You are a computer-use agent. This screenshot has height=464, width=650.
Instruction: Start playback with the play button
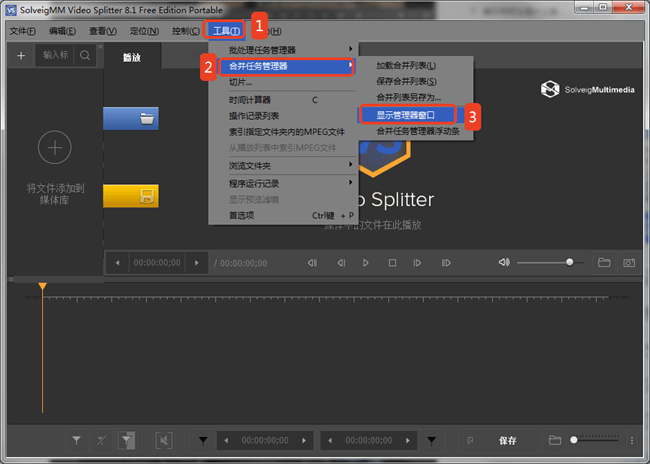pos(365,263)
